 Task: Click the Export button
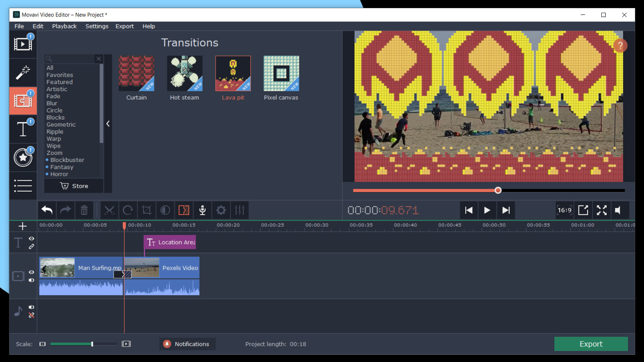pos(590,344)
